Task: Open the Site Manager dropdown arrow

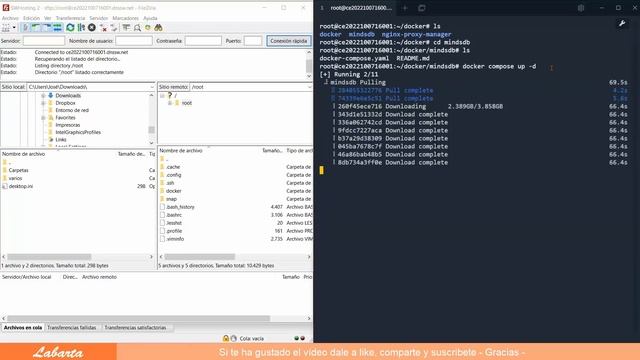Action: (14, 28)
